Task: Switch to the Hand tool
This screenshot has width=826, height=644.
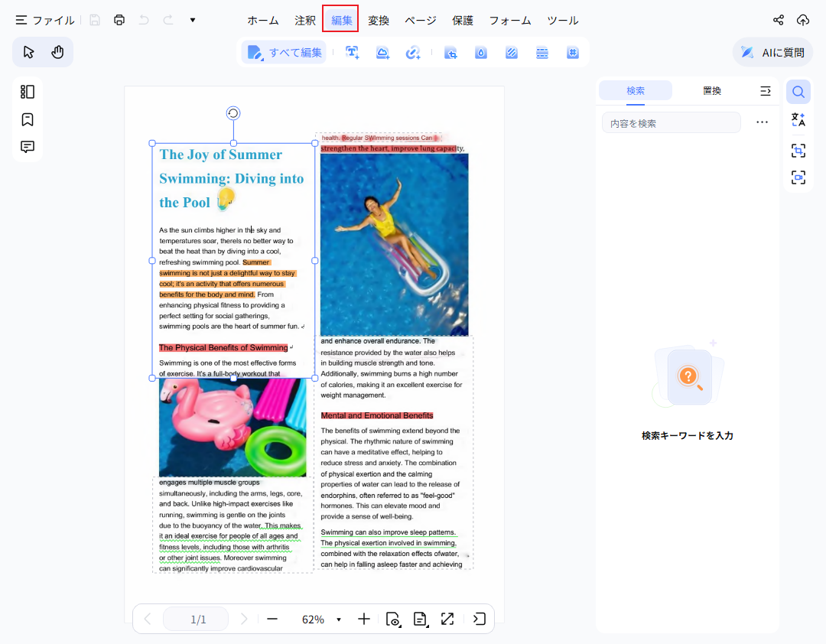Action: pyautogui.click(x=57, y=51)
